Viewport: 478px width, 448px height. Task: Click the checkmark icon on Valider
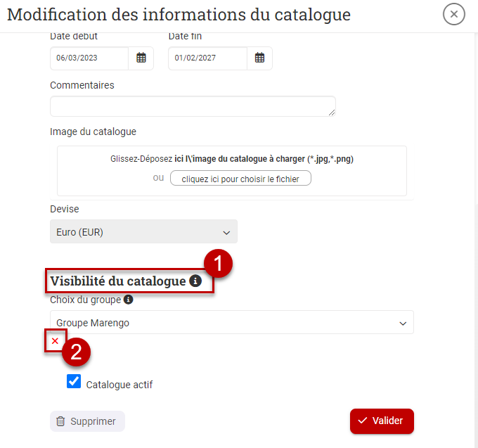[363, 421]
